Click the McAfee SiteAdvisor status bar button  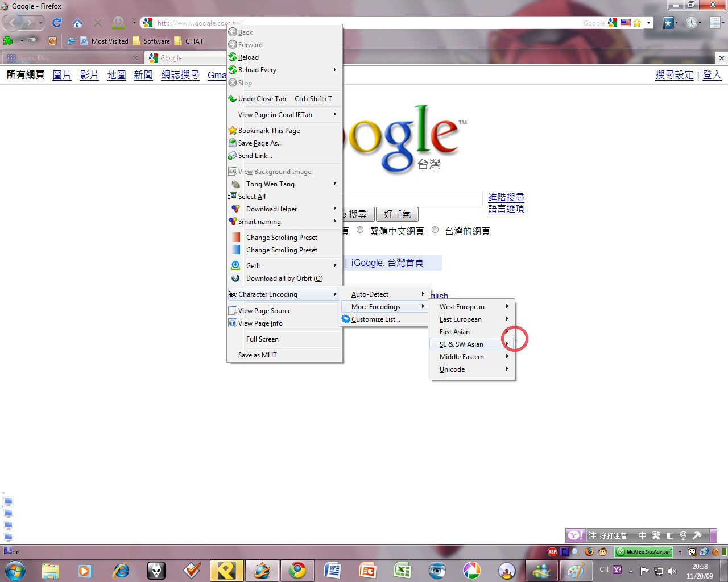[644, 551]
